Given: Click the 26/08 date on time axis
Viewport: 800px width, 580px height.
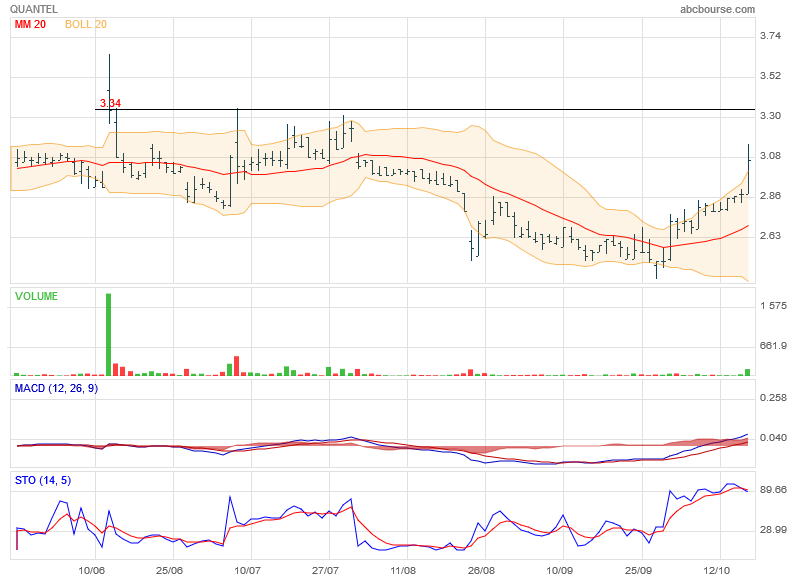Looking at the screenshot, I should pyautogui.click(x=482, y=570).
